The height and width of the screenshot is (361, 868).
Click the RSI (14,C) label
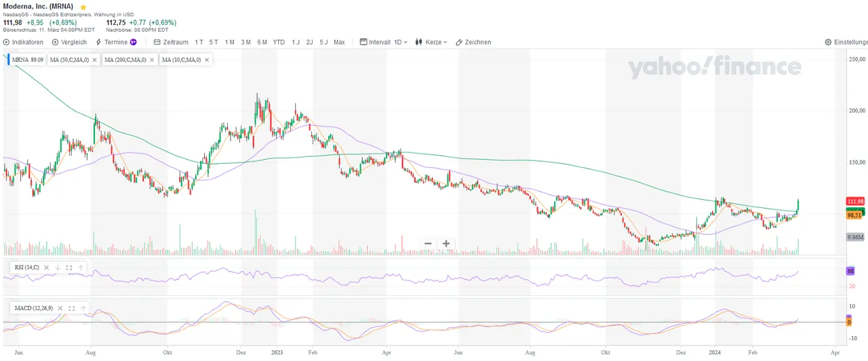(x=26, y=268)
